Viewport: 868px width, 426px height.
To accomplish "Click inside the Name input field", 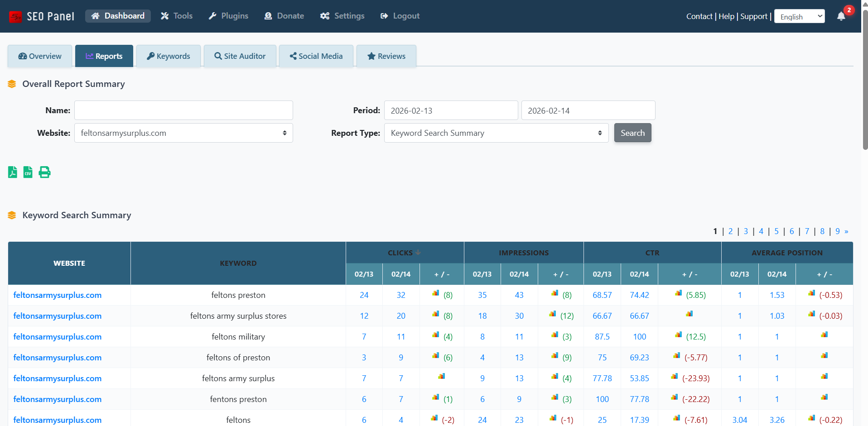I will point(183,110).
